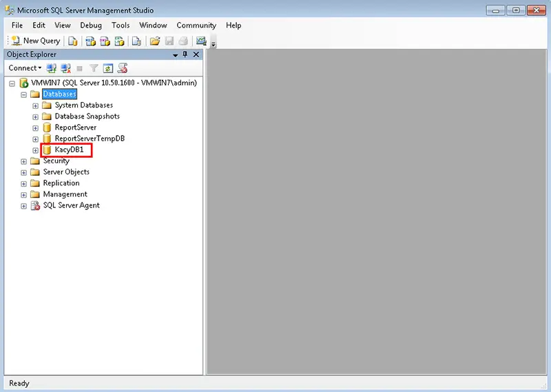Toggle auto-hide pin on Object Explorer
Screen dimensions: 551x392
(185, 54)
